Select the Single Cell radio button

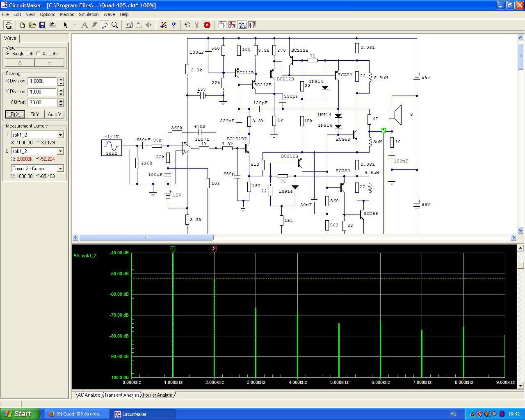8,54
